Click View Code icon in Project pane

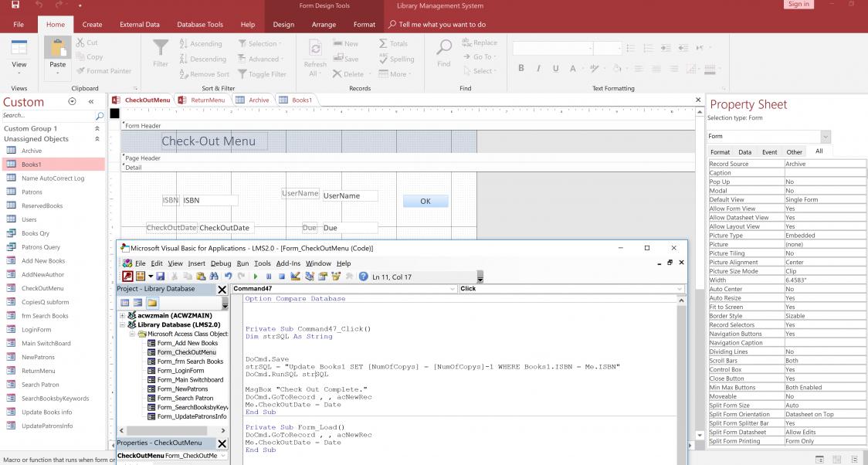(x=125, y=303)
